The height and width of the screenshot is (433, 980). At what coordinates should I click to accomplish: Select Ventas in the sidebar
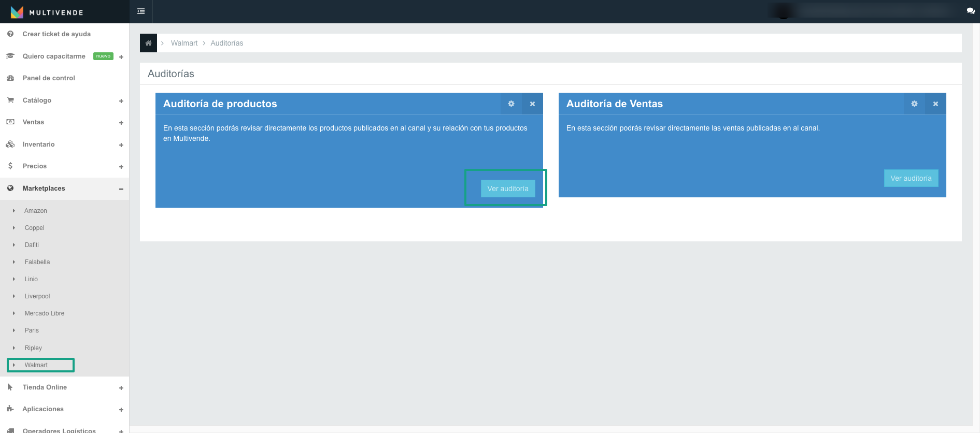pyautogui.click(x=33, y=122)
